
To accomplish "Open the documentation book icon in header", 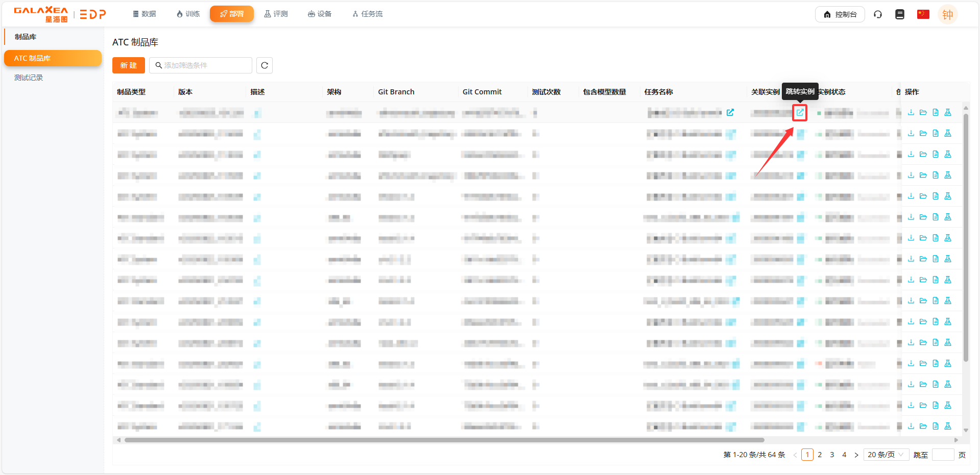I will [900, 14].
